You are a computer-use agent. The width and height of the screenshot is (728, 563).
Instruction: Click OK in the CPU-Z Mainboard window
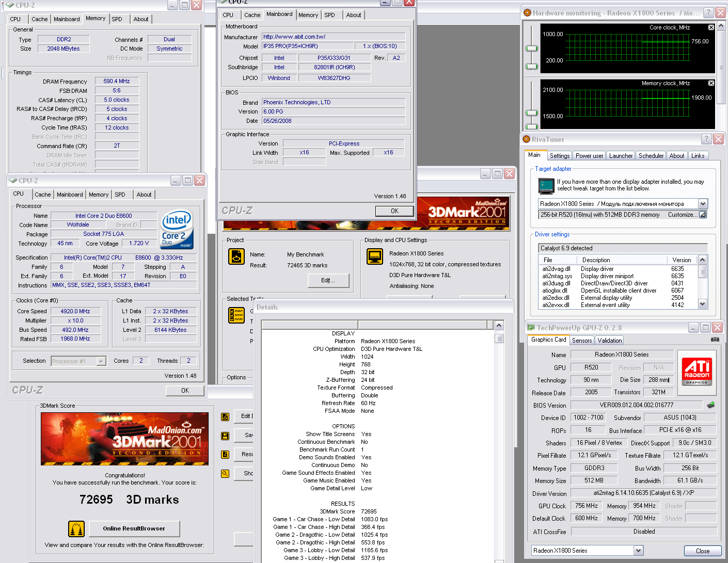coord(394,211)
